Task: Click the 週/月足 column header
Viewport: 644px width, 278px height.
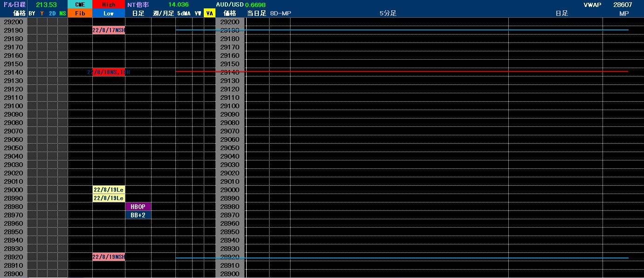Action: coord(163,14)
